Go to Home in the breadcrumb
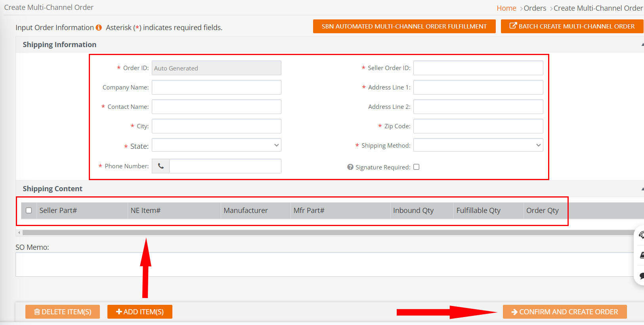The height and width of the screenshot is (325, 644). (x=506, y=8)
